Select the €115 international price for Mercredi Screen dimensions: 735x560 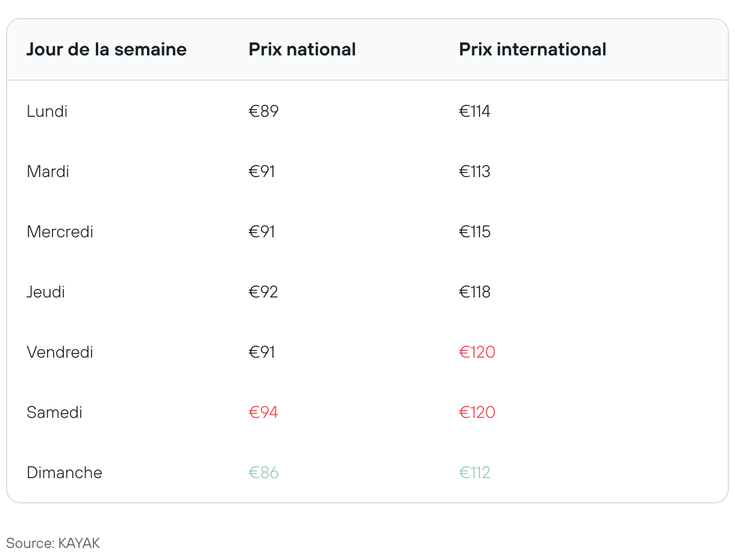coord(475,232)
